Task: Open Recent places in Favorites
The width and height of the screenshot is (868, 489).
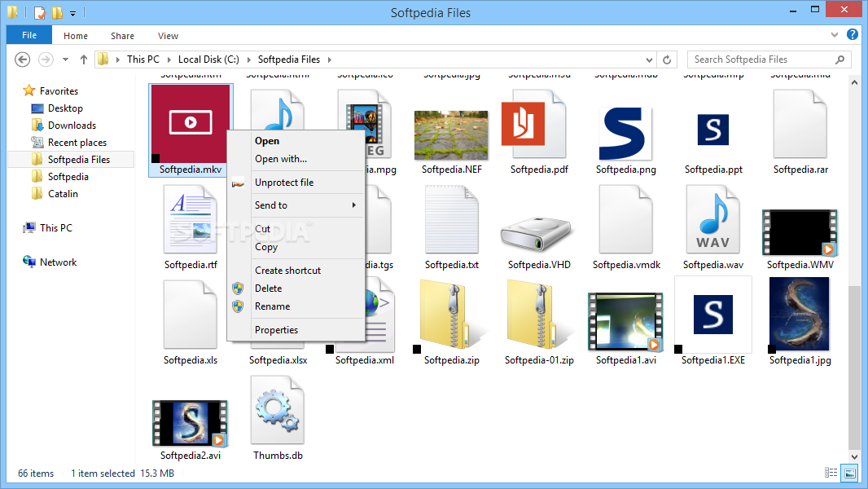Action: [77, 143]
